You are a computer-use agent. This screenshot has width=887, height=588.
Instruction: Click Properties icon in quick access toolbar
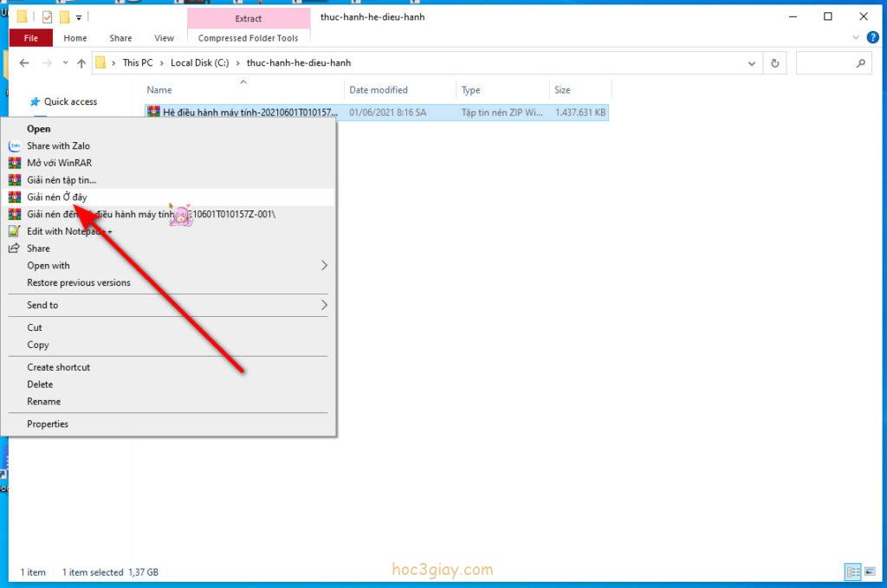point(47,16)
